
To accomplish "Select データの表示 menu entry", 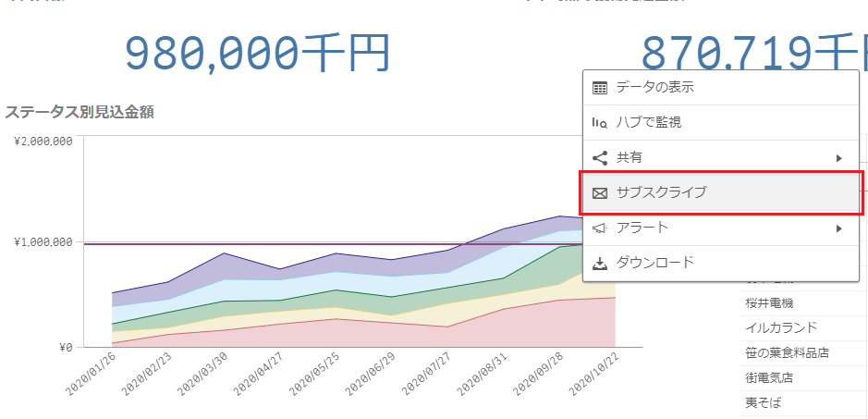I will point(721,88).
